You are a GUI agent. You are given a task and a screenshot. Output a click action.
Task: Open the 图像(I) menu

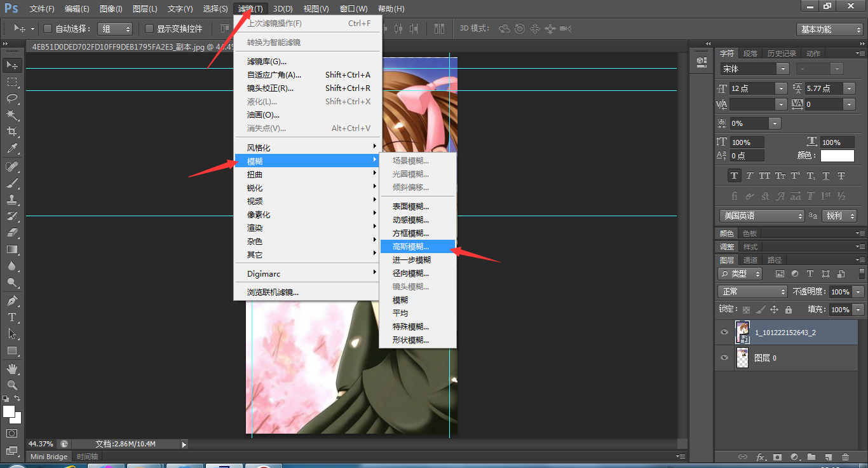tap(111, 9)
